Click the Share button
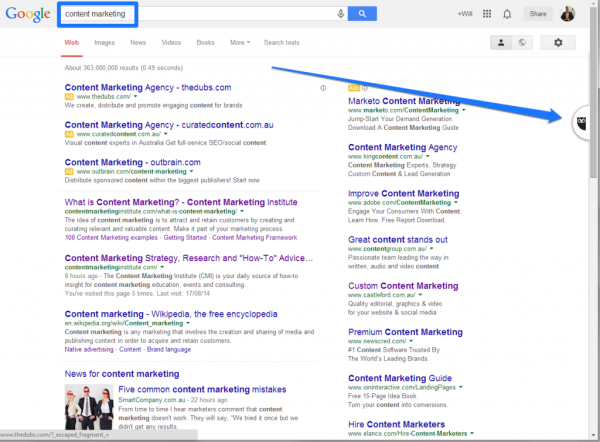This screenshot has width=600, height=442. coord(538,14)
